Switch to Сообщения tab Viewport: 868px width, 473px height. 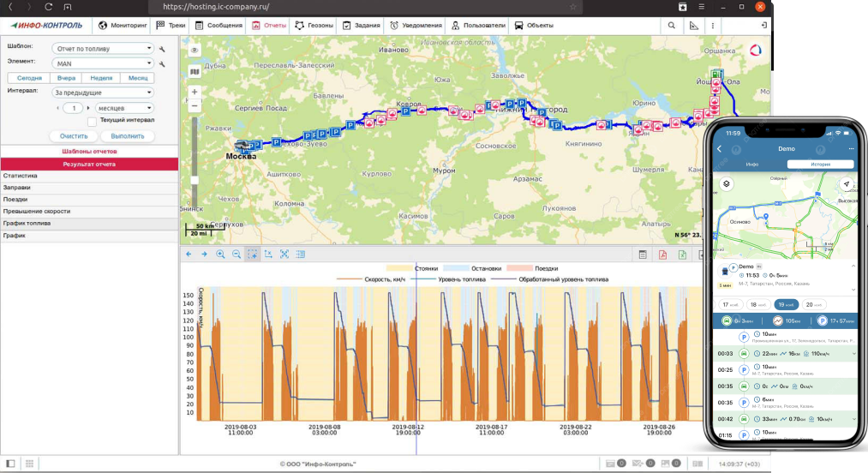coord(218,26)
